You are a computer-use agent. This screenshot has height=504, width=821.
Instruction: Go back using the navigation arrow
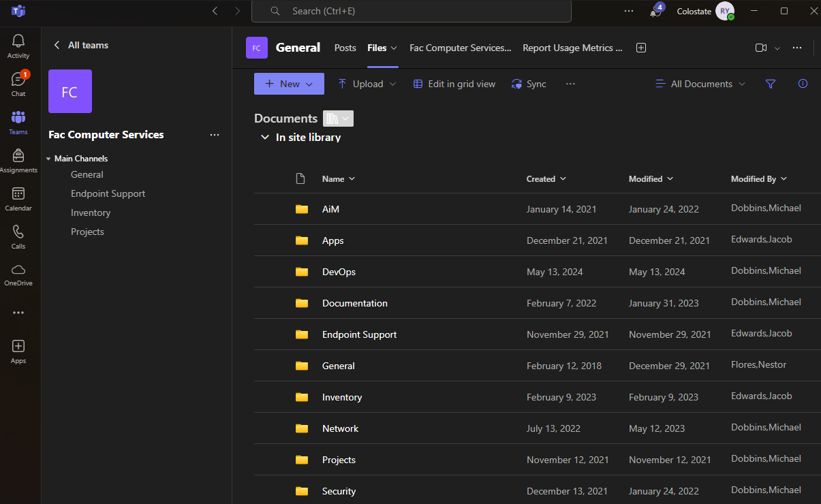point(215,11)
